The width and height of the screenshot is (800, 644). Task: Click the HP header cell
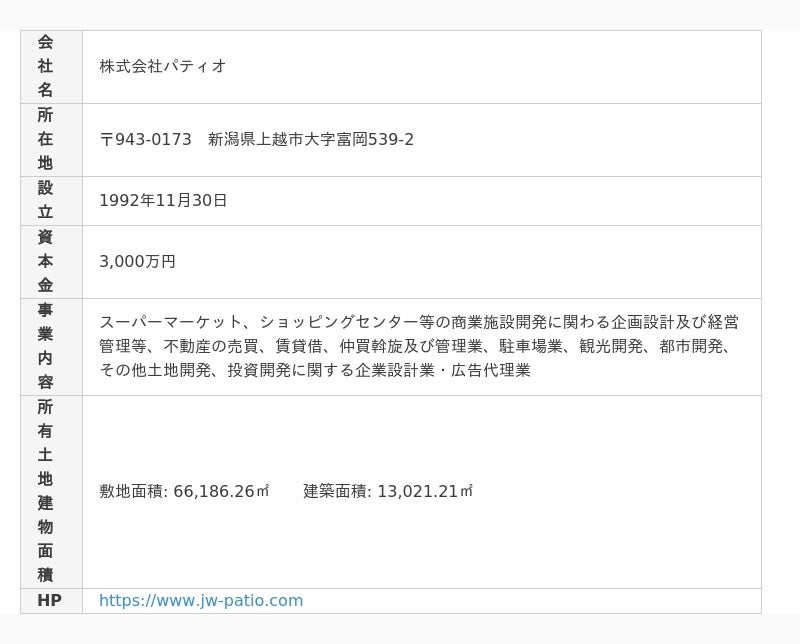[x=49, y=601]
